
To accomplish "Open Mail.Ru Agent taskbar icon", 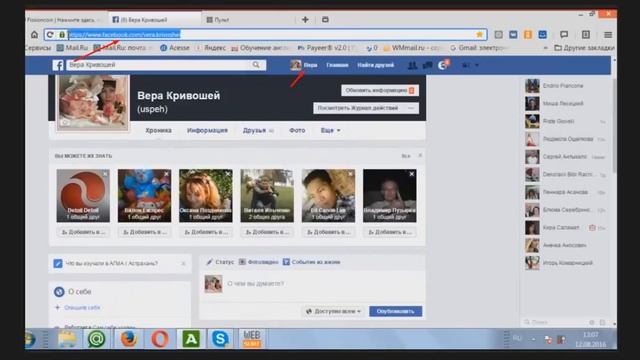I will (97, 339).
